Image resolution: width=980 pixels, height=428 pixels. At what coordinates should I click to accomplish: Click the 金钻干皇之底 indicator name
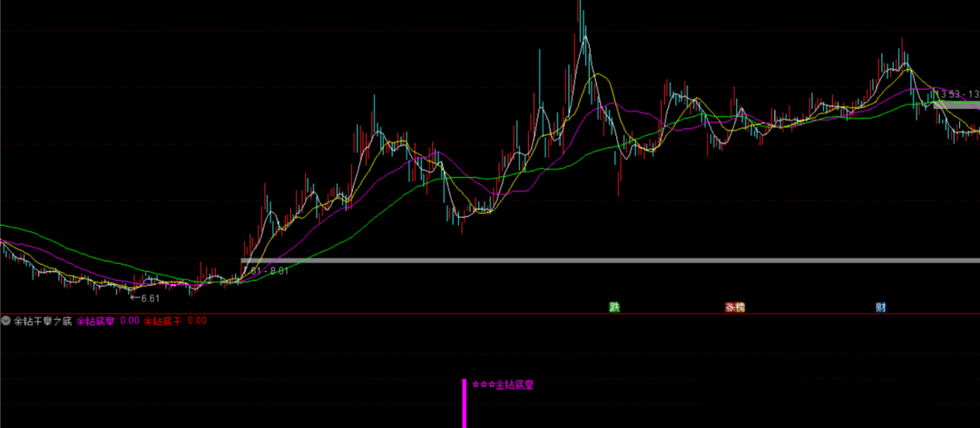coord(42,320)
